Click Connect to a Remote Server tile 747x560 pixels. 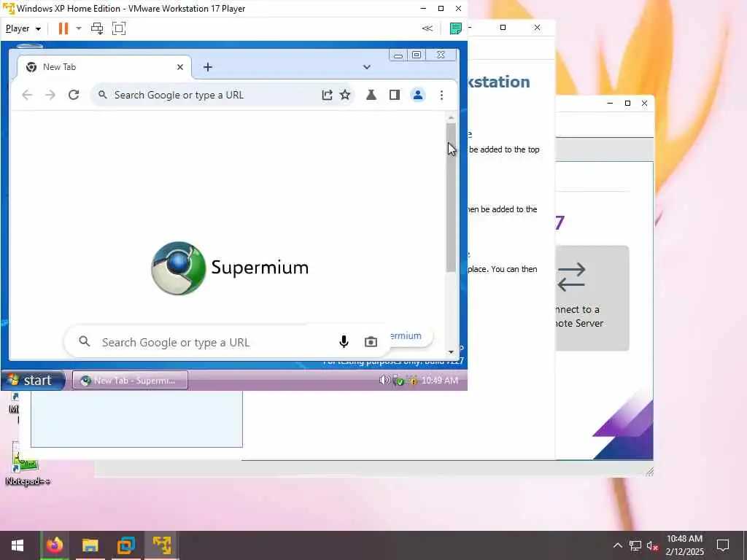point(592,298)
